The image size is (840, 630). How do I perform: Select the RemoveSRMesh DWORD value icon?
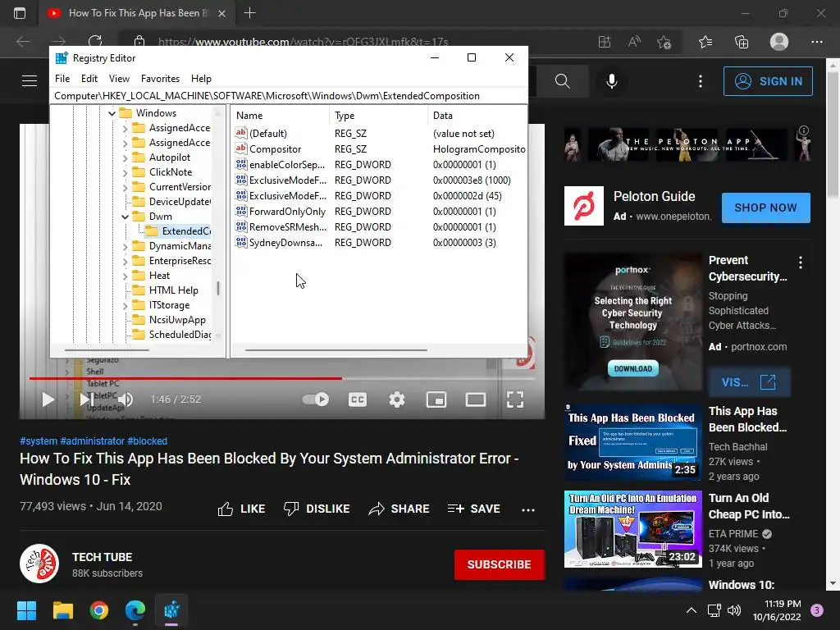click(x=241, y=226)
